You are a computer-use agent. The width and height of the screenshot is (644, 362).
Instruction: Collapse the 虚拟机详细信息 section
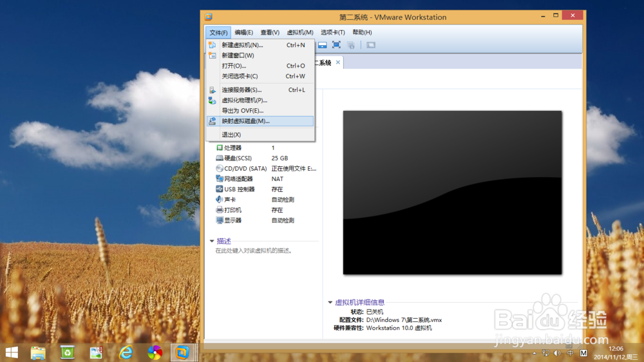330,303
